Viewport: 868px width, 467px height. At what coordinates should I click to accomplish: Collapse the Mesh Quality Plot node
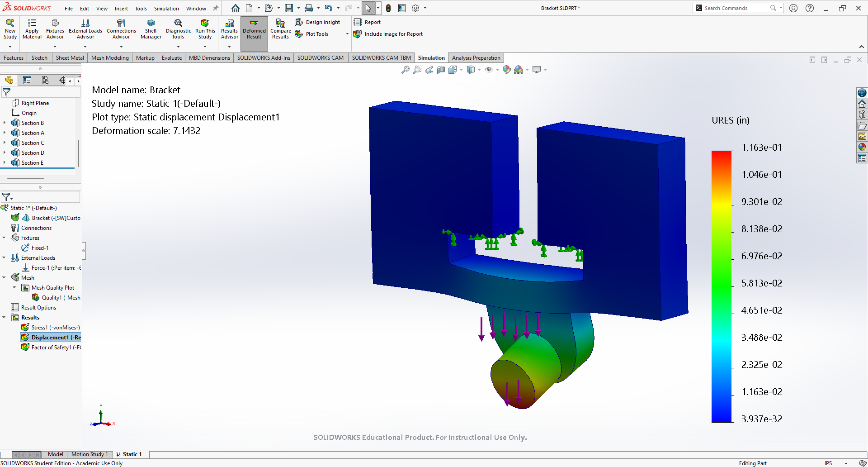point(14,287)
